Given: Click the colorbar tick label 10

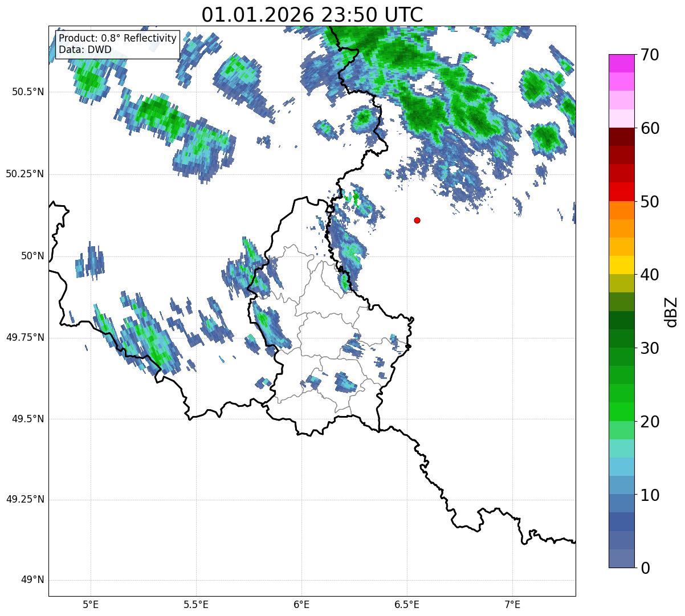Looking at the screenshot, I should pos(650,495).
